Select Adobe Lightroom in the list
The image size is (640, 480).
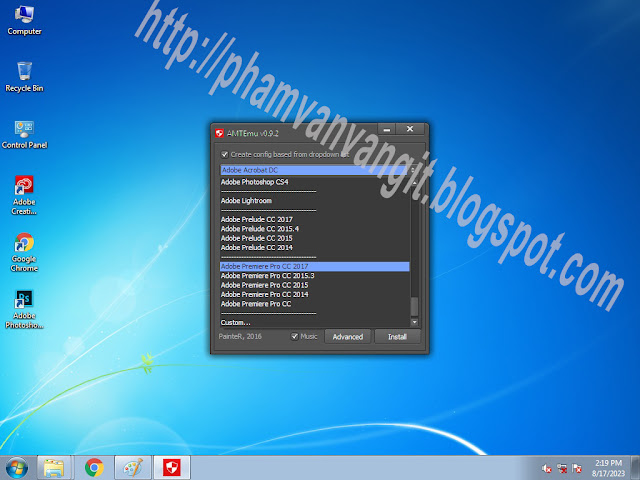point(315,201)
